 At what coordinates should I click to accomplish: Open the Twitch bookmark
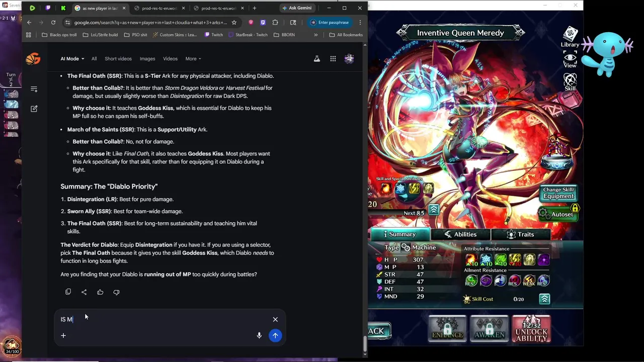pyautogui.click(x=214, y=35)
